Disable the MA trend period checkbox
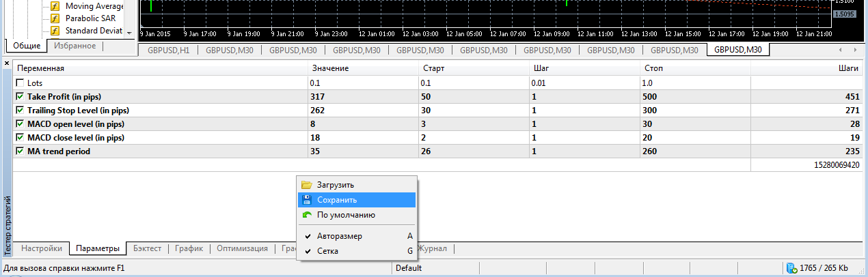Viewport: 868px width, 277px height. (21, 151)
